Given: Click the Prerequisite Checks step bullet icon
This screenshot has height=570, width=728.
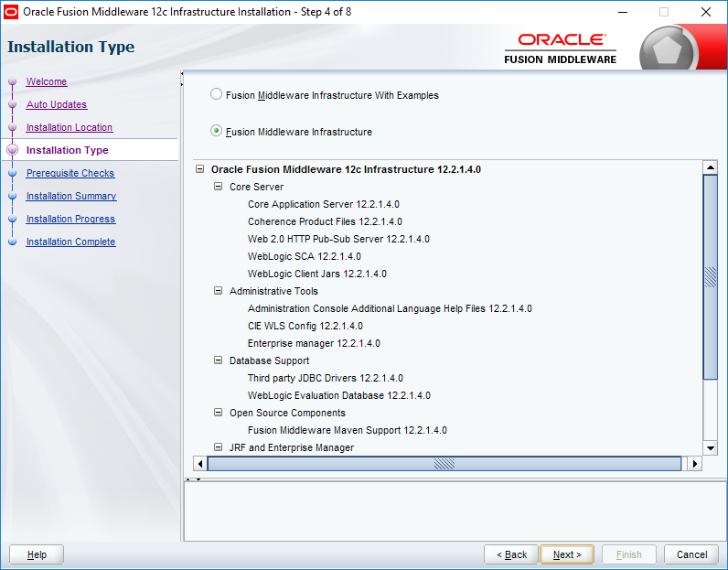Looking at the screenshot, I should (13, 173).
